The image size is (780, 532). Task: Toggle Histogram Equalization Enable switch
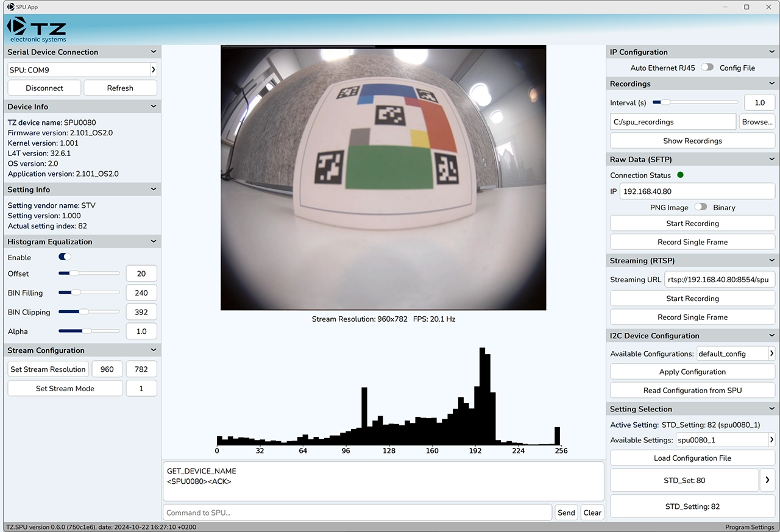pyautogui.click(x=65, y=257)
